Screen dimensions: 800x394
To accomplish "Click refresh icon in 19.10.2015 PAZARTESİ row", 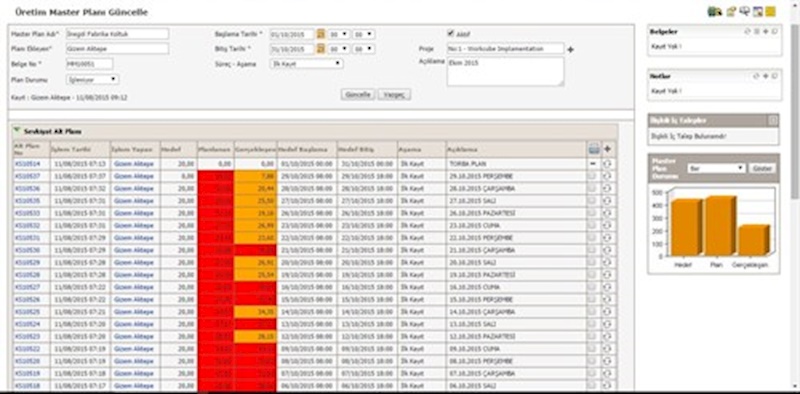I will click(607, 275).
